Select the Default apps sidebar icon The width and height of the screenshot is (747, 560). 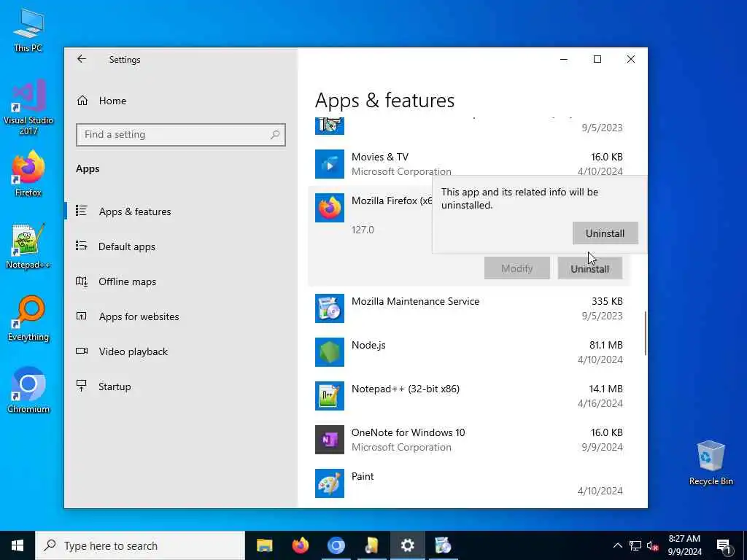[82, 246]
